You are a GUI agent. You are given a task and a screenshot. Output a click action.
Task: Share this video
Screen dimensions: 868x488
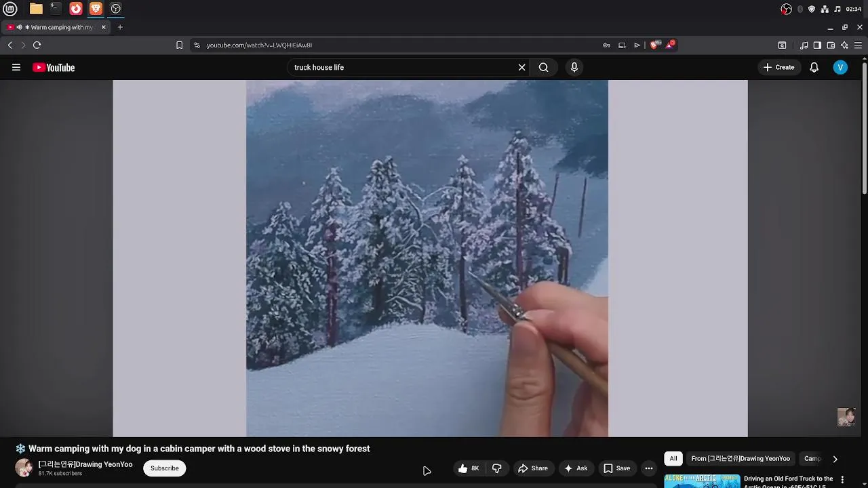[533, 468]
